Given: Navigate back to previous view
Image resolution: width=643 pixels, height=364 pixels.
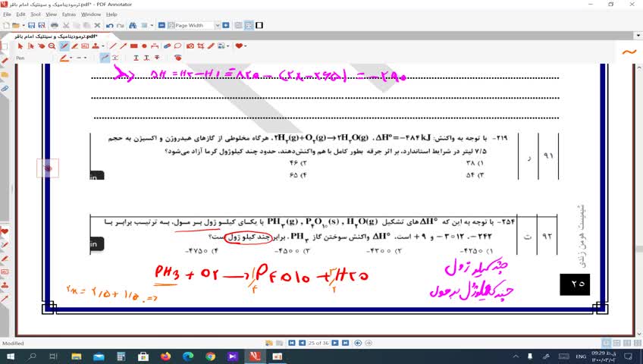Looking at the screenshot, I should click(358, 343).
